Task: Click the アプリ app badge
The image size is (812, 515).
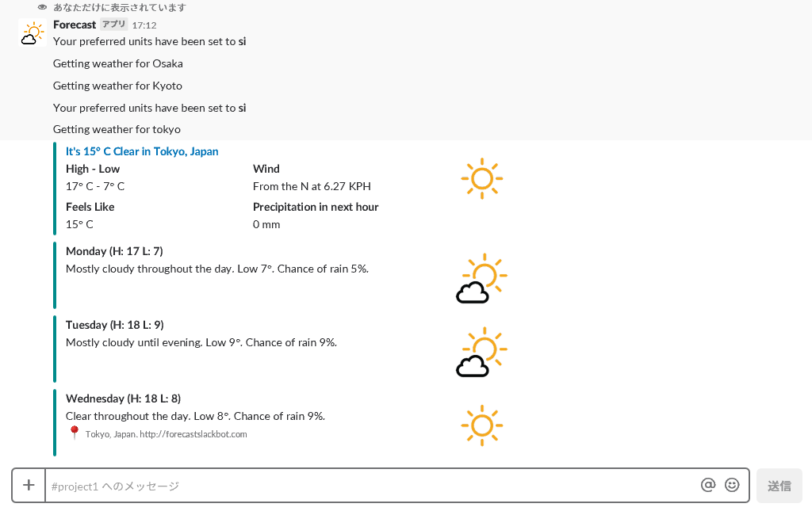Action: click(114, 25)
